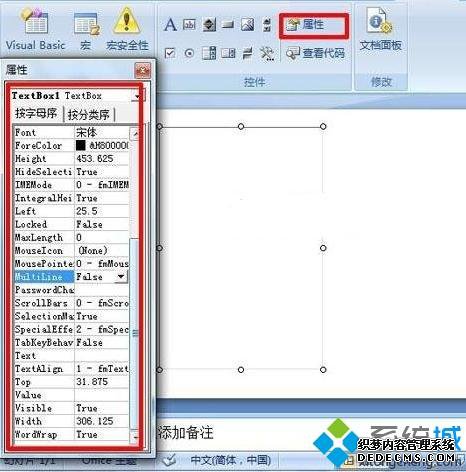Click the 属性 properties button in ribbon
The image size is (466, 472).
[x=305, y=25]
